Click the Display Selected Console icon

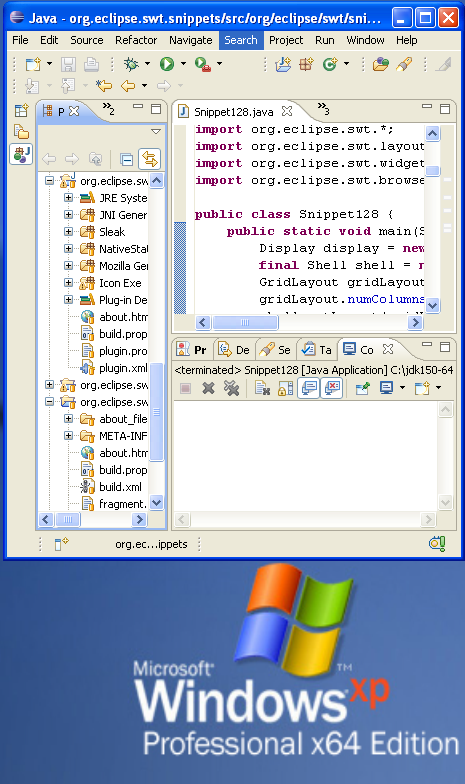click(x=386, y=388)
